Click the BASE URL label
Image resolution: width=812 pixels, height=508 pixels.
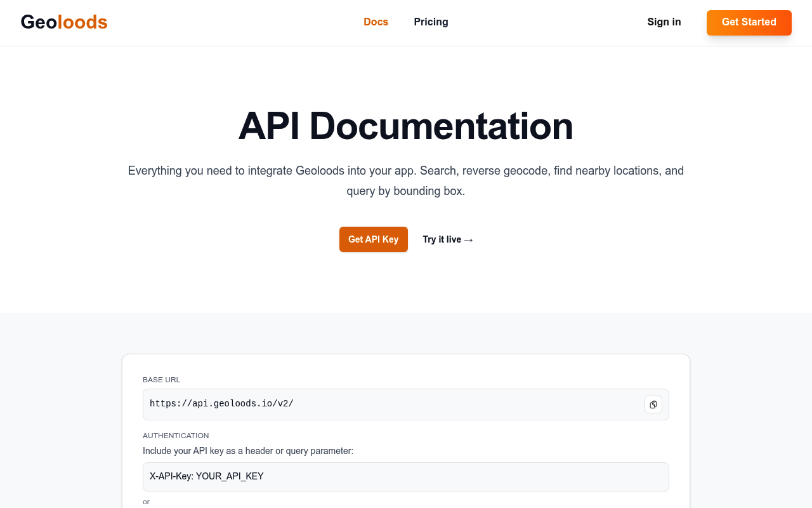[162, 380]
